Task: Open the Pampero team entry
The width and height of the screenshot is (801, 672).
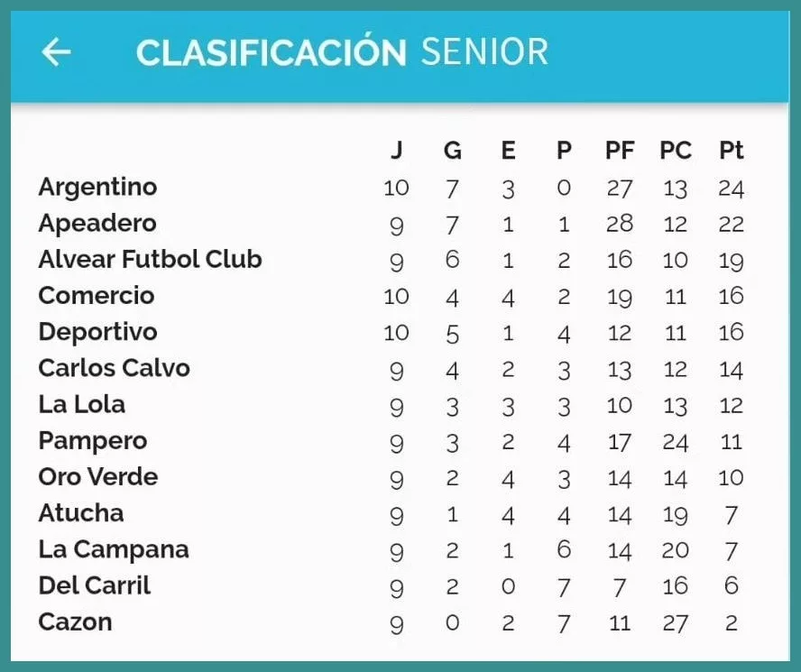Action: click(92, 441)
